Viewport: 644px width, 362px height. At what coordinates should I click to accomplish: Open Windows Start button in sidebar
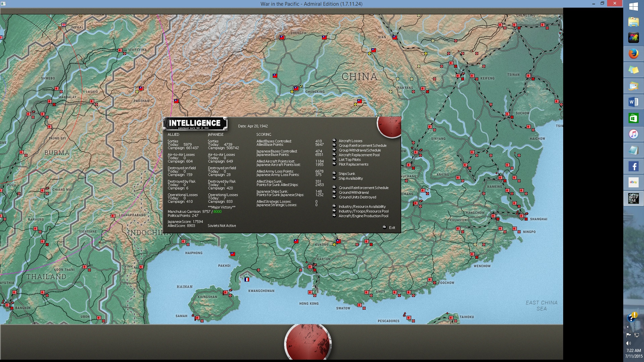[x=633, y=7]
